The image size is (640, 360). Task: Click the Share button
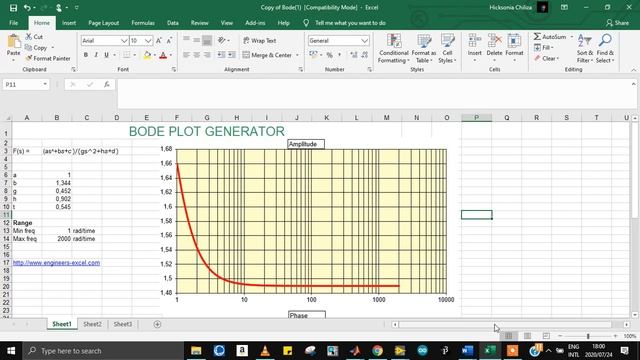coord(617,23)
